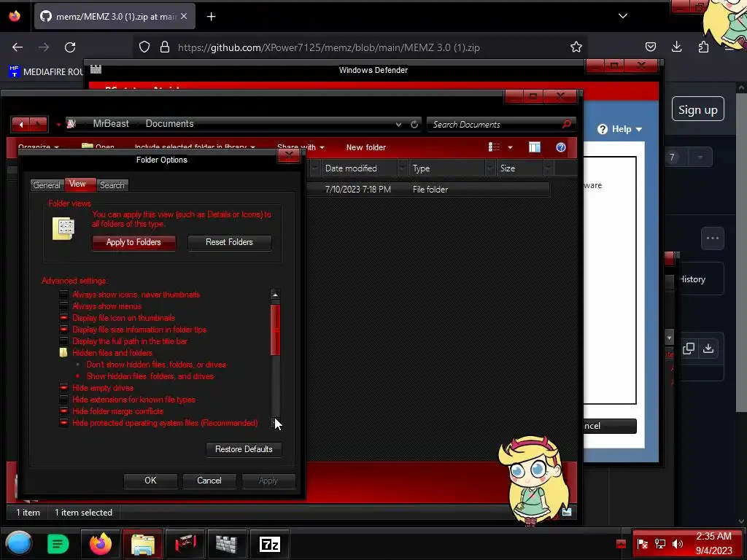Go back in Firefox browser
The image size is (747, 560).
[x=18, y=47]
